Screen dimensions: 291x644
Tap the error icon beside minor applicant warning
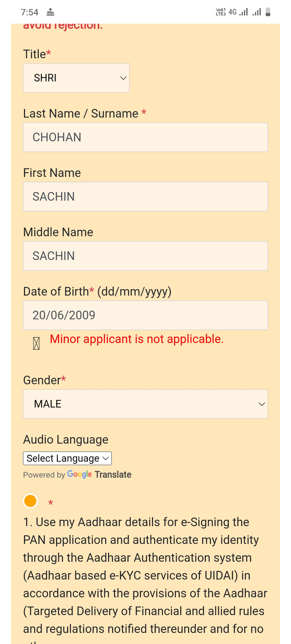[36, 343]
